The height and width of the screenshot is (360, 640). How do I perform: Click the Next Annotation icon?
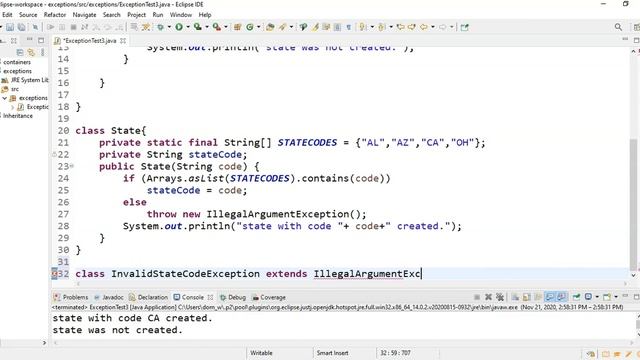362,27
